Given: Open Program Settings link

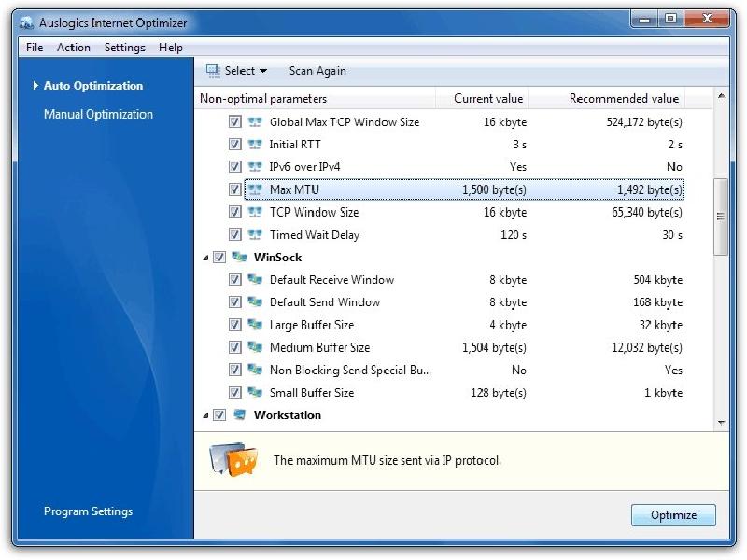Looking at the screenshot, I should 88,511.
